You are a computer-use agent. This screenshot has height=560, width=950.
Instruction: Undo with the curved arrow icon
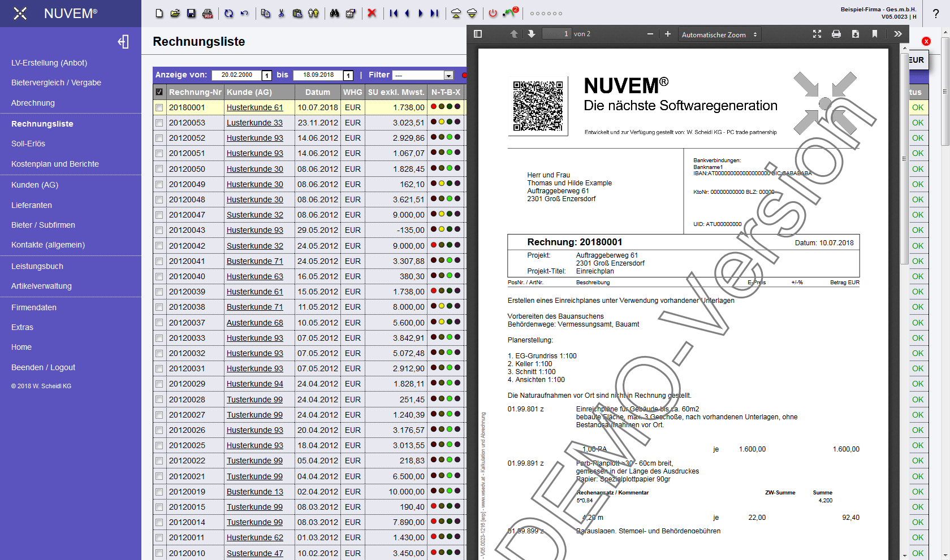click(244, 13)
